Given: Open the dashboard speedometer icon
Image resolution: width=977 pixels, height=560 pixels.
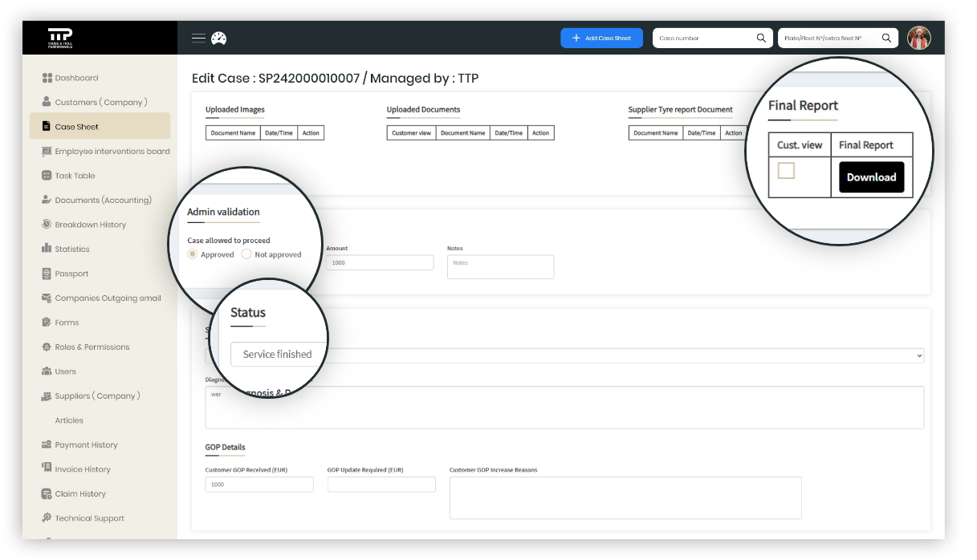Looking at the screenshot, I should [218, 38].
